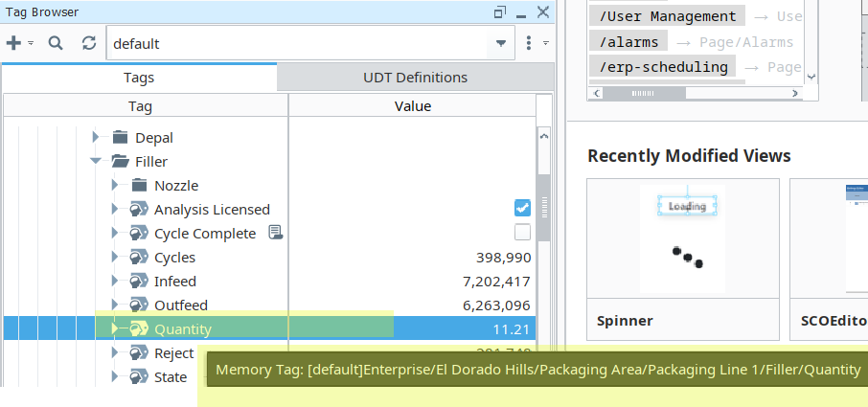The image size is (868, 407).
Task: Click the Cycle Complete script document icon
Action: click(275, 233)
